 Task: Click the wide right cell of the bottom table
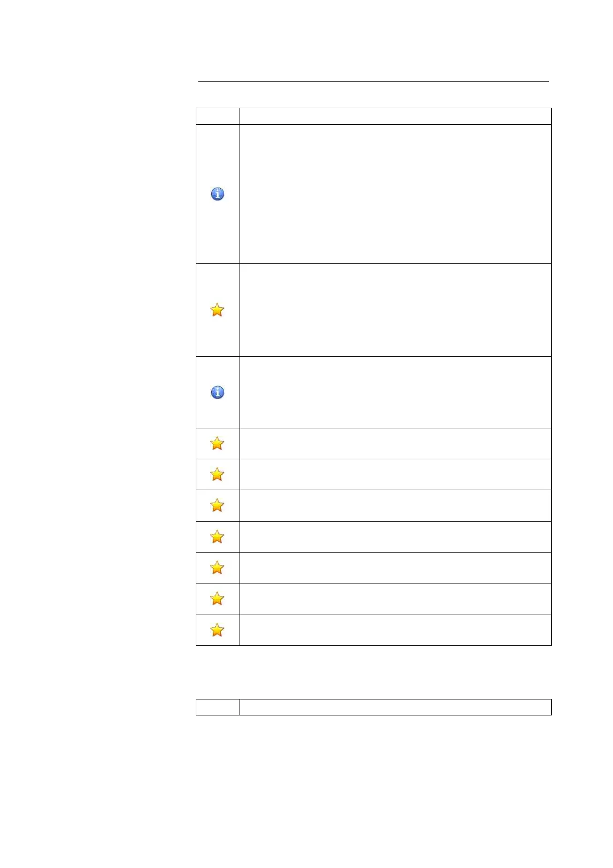point(395,707)
